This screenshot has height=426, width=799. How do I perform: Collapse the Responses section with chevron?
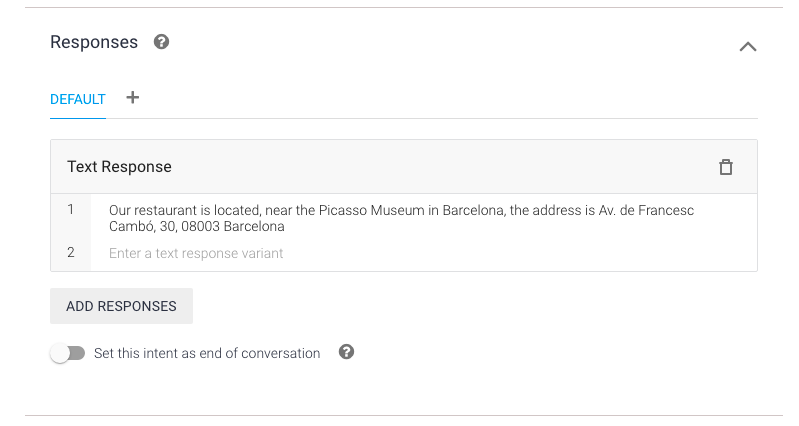point(748,47)
